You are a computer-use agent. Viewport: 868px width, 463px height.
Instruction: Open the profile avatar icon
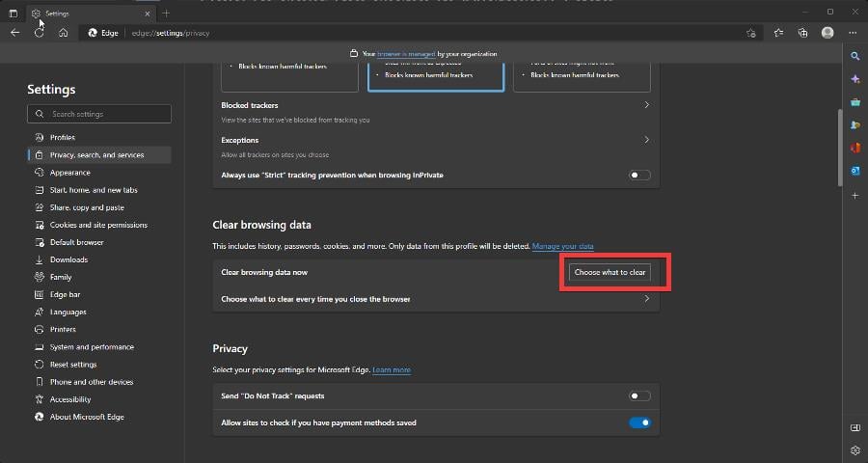click(x=827, y=33)
